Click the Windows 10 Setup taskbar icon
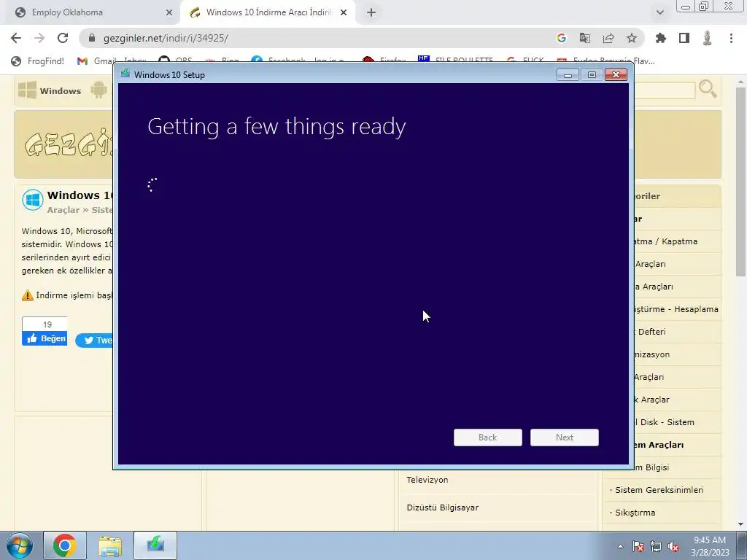The width and height of the screenshot is (747, 560). pos(155,545)
